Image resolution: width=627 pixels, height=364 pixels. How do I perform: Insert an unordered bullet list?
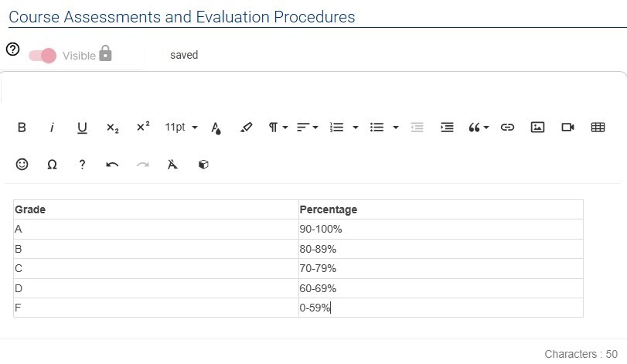click(377, 128)
